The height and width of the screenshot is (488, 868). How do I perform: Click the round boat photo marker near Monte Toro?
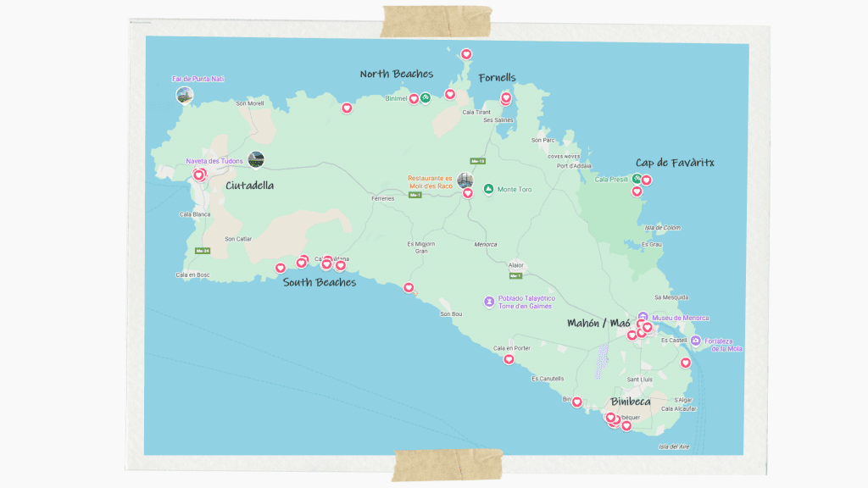click(465, 181)
